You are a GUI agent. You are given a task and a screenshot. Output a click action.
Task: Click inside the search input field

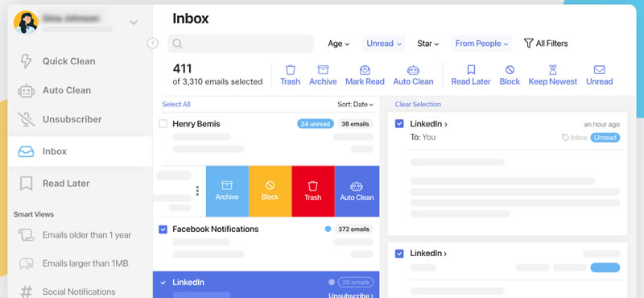240,43
